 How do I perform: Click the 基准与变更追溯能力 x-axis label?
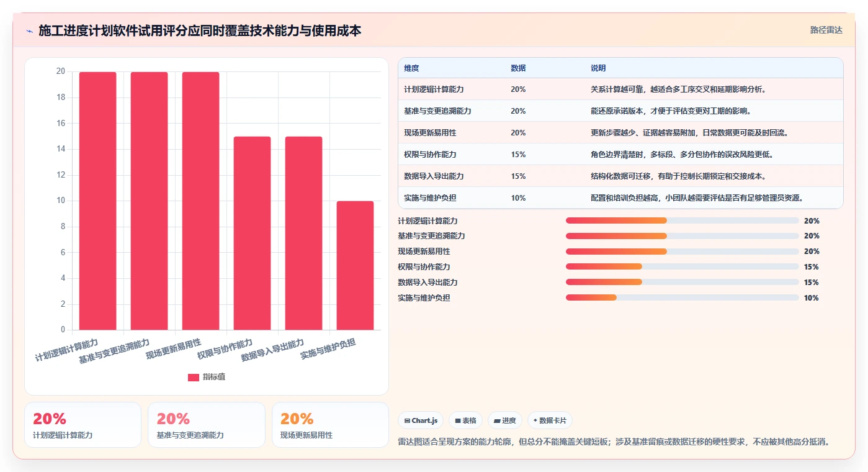click(x=114, y=351)
